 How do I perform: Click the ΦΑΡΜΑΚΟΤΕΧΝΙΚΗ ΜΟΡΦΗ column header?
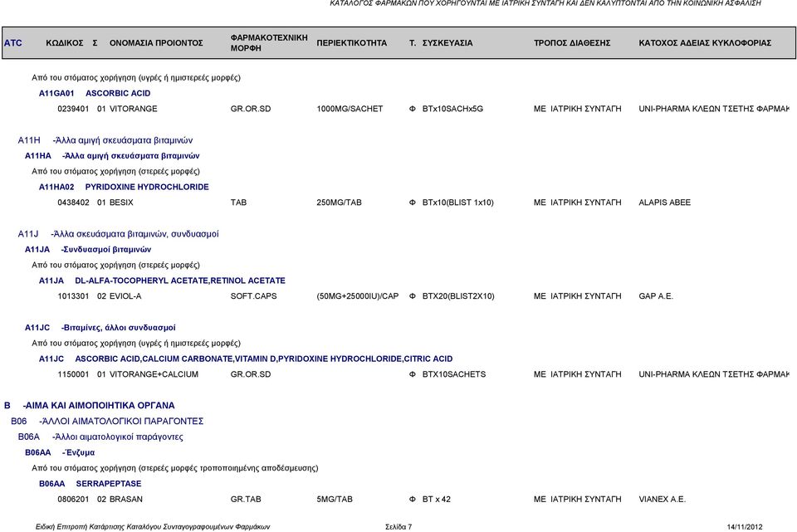click(x=269, y=42)
